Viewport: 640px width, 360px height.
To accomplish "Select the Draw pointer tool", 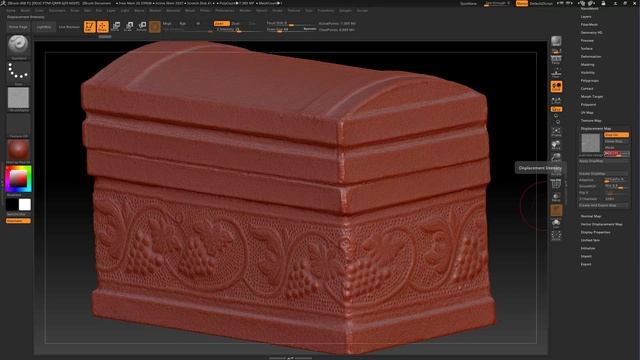I will click(x=103, y=27).
